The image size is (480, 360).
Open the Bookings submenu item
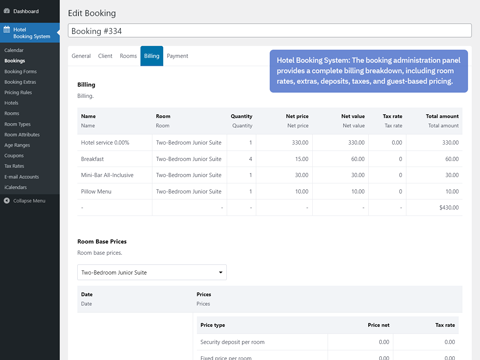[15, 61]
